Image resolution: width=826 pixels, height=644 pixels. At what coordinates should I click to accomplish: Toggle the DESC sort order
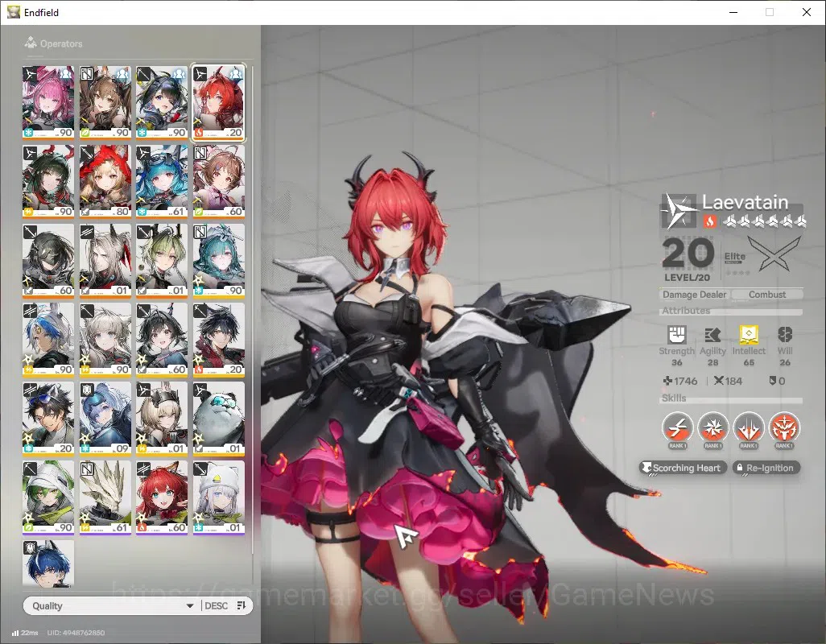point(216,605)
